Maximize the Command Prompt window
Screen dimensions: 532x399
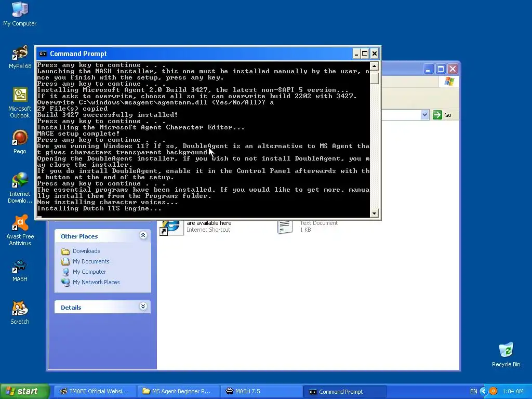[365, 54]
